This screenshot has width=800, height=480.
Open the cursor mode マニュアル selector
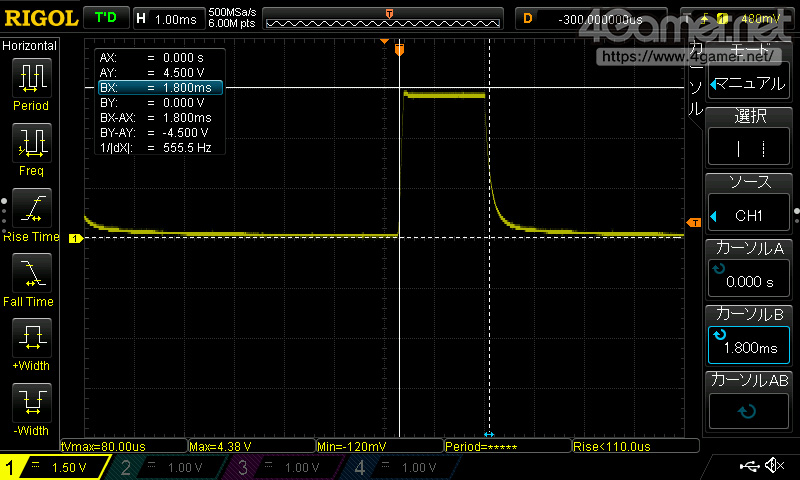tap(749, 82)
